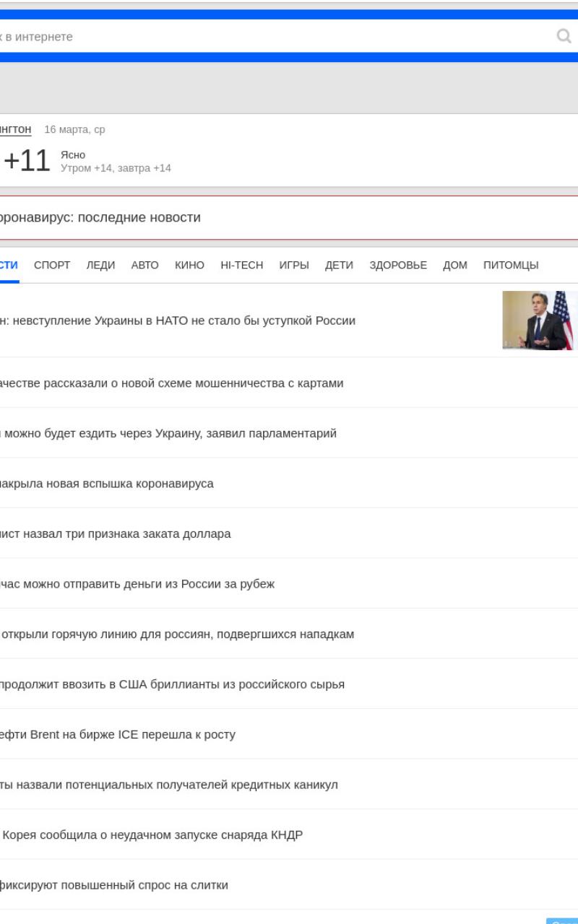Switch to the ПИТОМЦЫ tab
The width and height of the screenshot is (578, 924).
point(511,265)
